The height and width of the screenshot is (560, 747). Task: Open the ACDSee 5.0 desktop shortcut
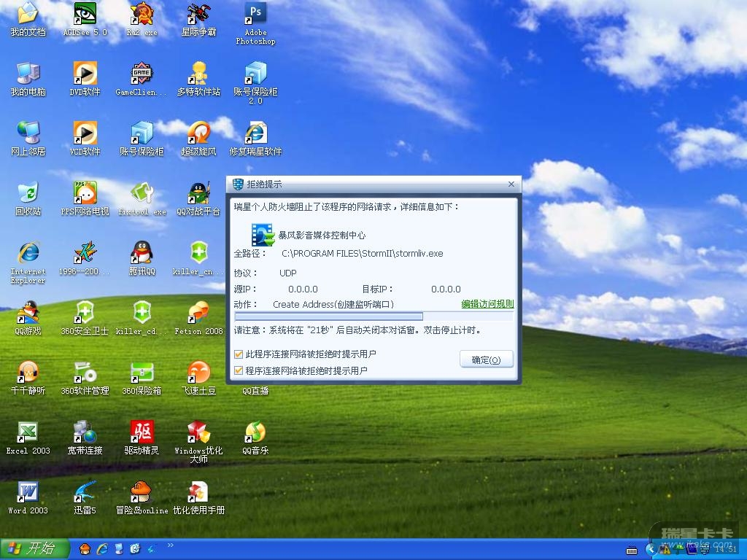(x=85, y=19)
